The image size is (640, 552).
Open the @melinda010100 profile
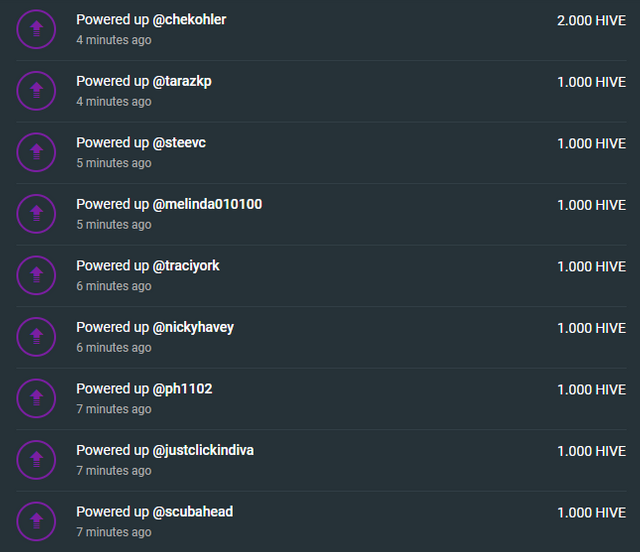pos(207,204)
